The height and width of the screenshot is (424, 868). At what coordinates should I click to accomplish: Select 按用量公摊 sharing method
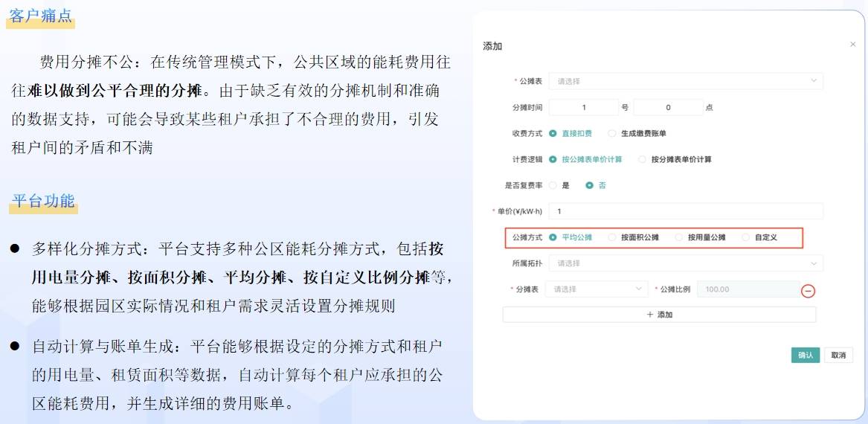[700, 237]
